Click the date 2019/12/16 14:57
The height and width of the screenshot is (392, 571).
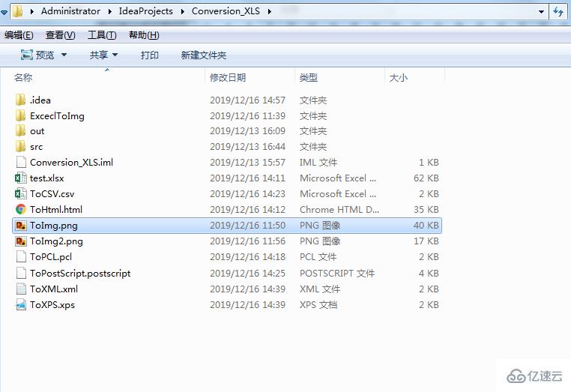point(247,100)
